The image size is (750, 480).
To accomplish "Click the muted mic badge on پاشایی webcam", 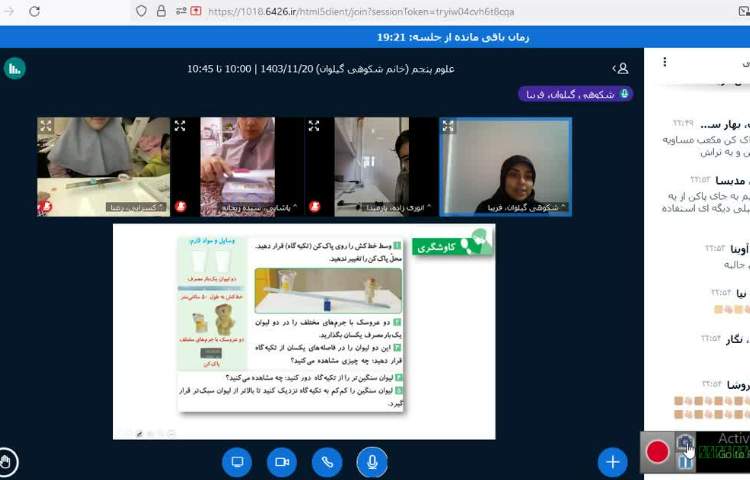I will click(x=180, y=206).
